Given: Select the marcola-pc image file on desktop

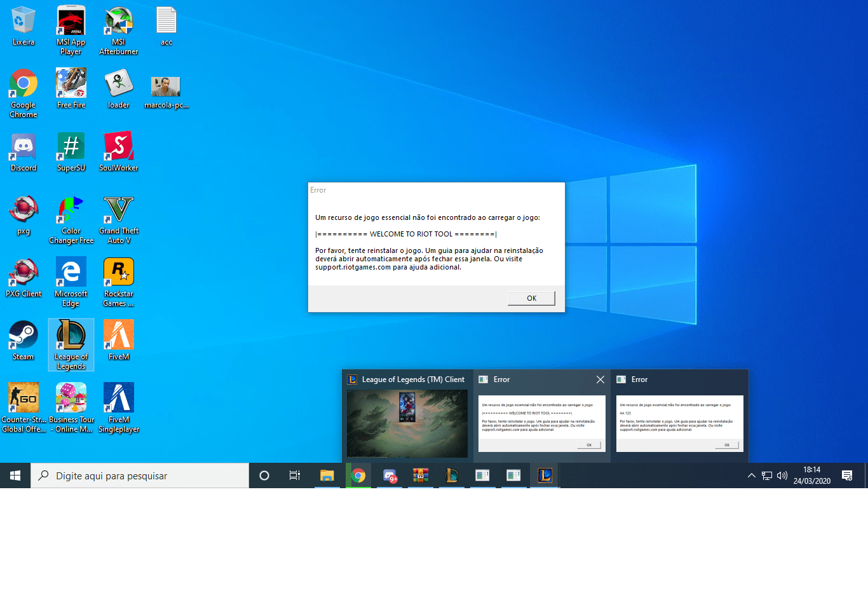Looking at the screenshot, I should click(x=166, y=92).
